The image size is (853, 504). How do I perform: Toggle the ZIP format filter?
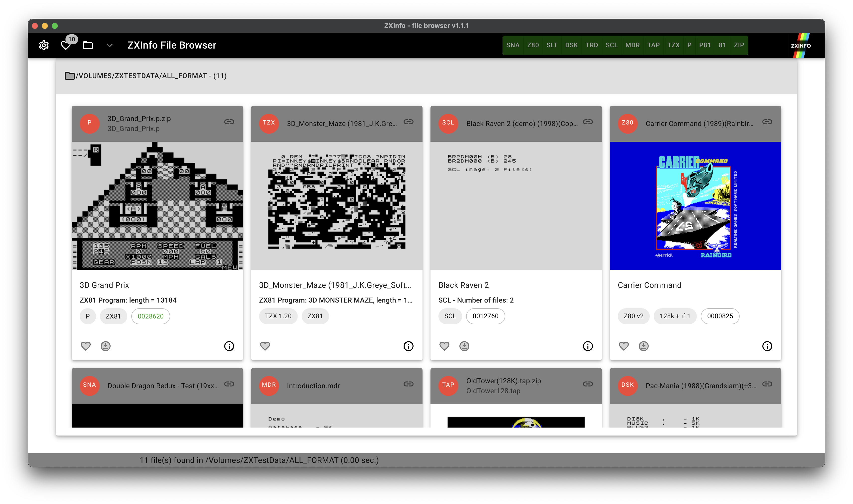pos(738,45)
